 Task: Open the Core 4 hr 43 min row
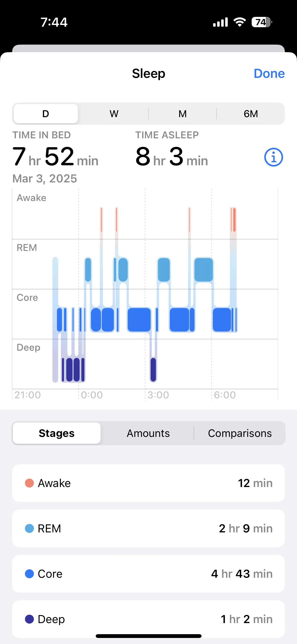click(148, 574)
